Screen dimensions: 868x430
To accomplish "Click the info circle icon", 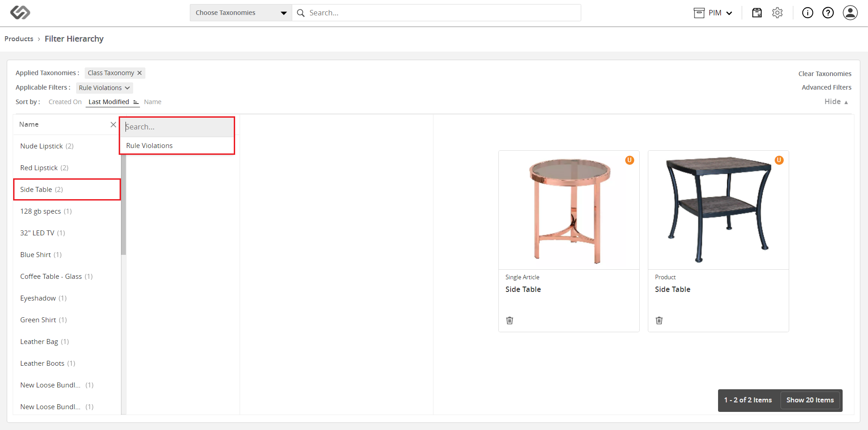I will [x=807, y=13].
